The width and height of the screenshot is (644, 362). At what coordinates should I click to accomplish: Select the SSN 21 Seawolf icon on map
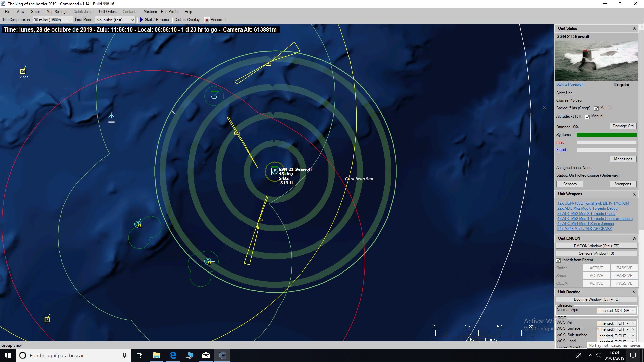274,171
